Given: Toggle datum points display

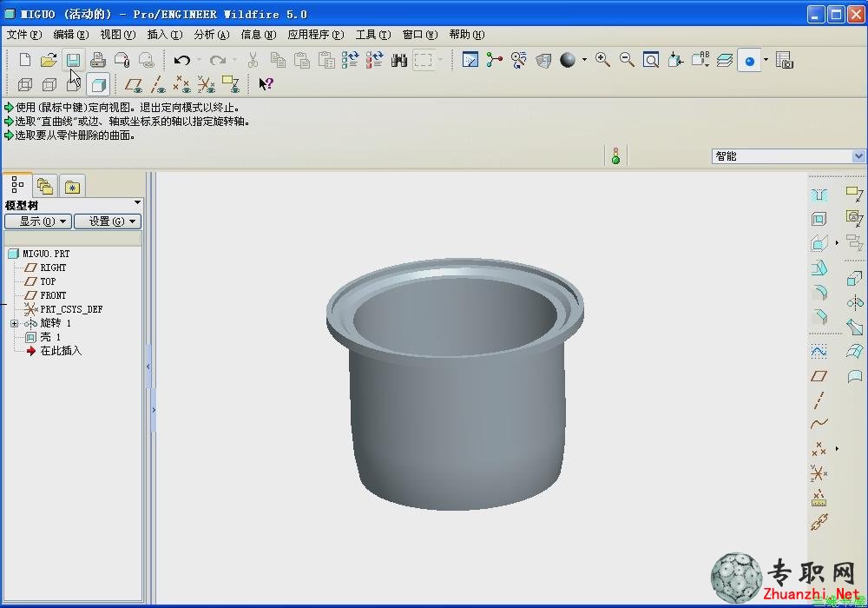Looking at the screenshot, I should 181,84.
